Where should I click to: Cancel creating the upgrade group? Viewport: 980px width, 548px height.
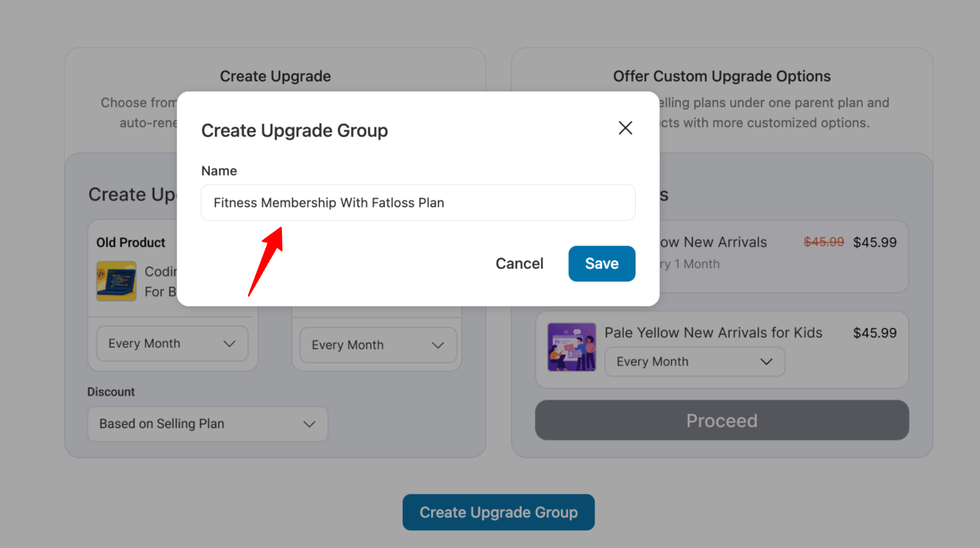(x=519, y=263)
